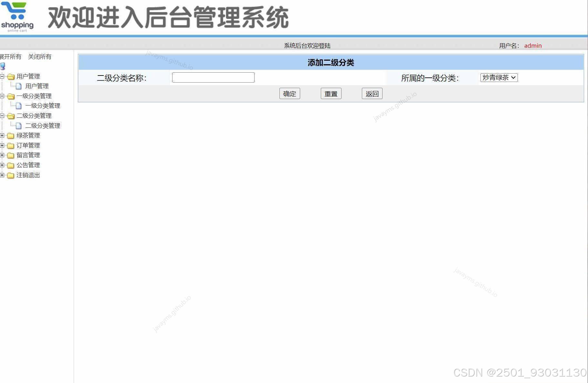Click the tree root computer icon
Screen dimensions: 588x383
(x=3, y=66)
